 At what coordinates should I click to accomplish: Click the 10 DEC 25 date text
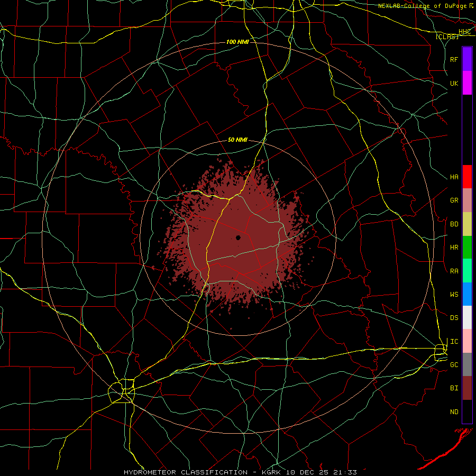point(306,472)
